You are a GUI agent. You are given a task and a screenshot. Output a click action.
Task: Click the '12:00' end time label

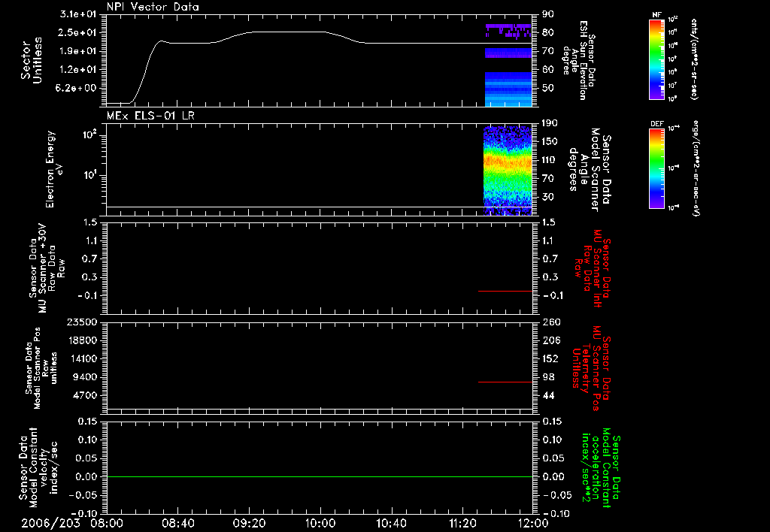click(533, 523)
